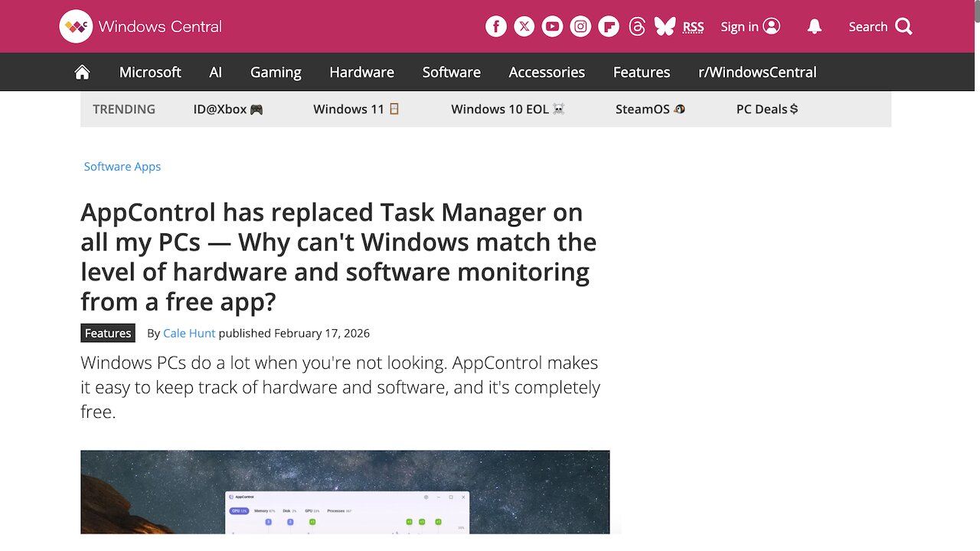980x551 pixels.
Task: Click the article headline about AppControl
Action: click(x=338, y=257)
